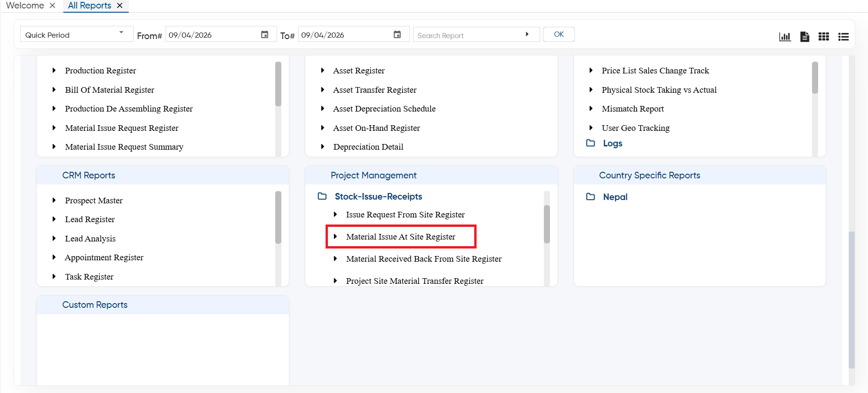Click the OK button
868x393 pixels.
559,34
